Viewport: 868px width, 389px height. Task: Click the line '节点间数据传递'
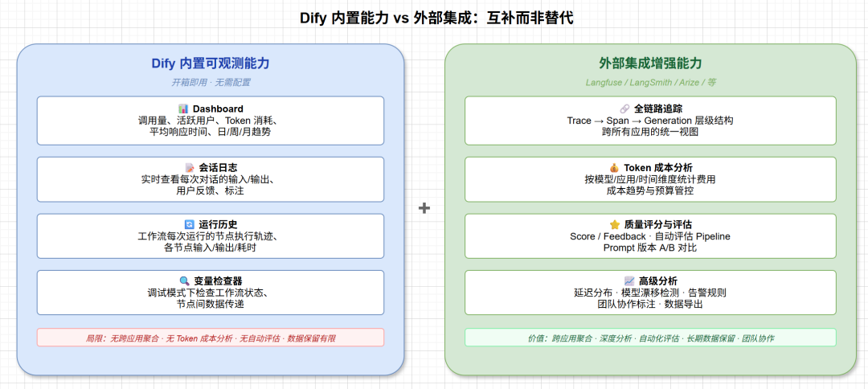point(211,305)
